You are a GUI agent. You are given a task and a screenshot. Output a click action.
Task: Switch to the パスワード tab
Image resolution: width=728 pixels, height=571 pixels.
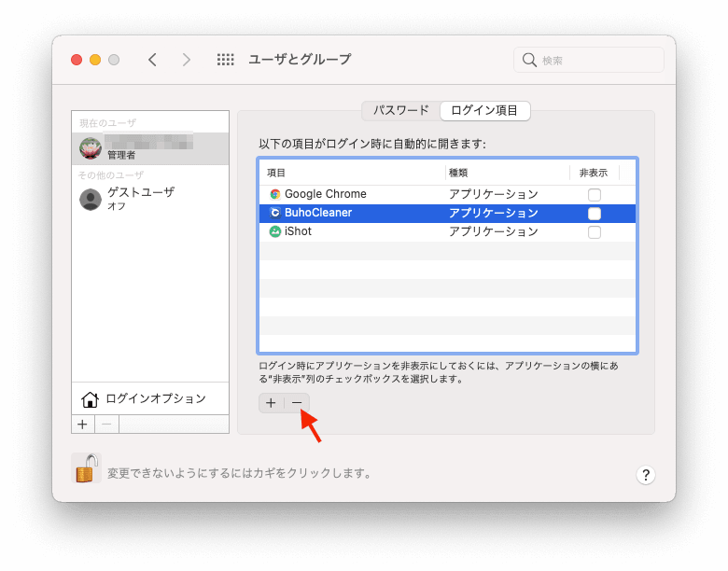[x=401, y=110]
